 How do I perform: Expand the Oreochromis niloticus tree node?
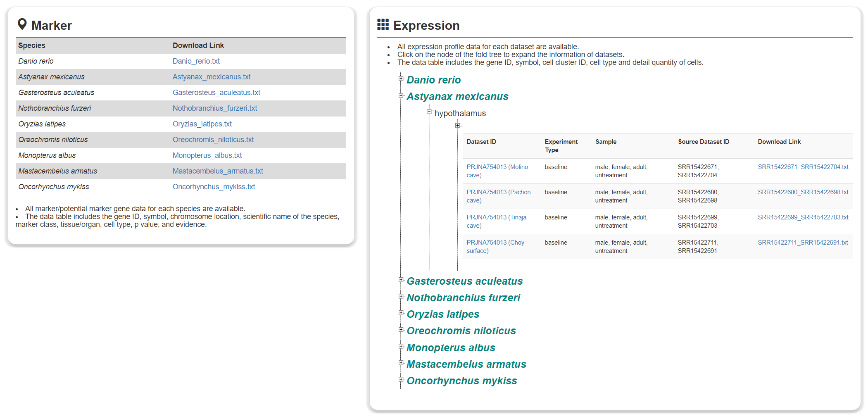[x=401, y=329]
